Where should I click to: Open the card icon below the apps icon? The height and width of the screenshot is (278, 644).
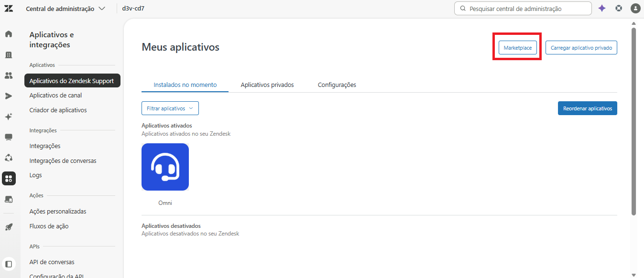9,199
